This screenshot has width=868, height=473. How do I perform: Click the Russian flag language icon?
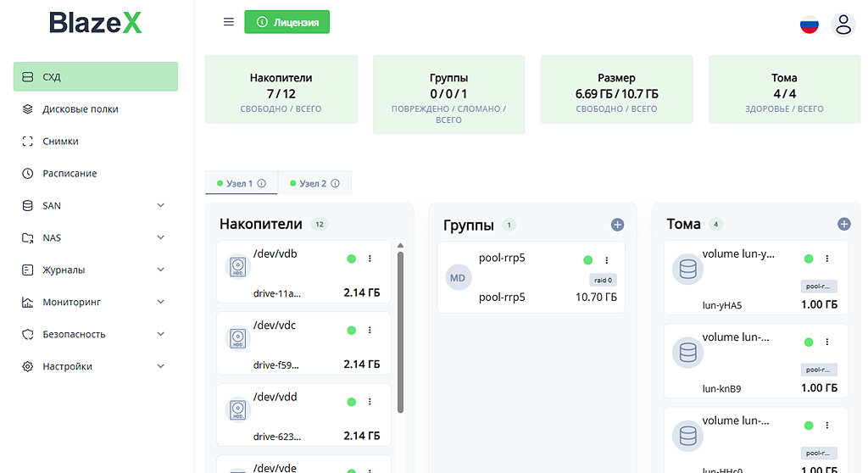[x=810, y=25]
